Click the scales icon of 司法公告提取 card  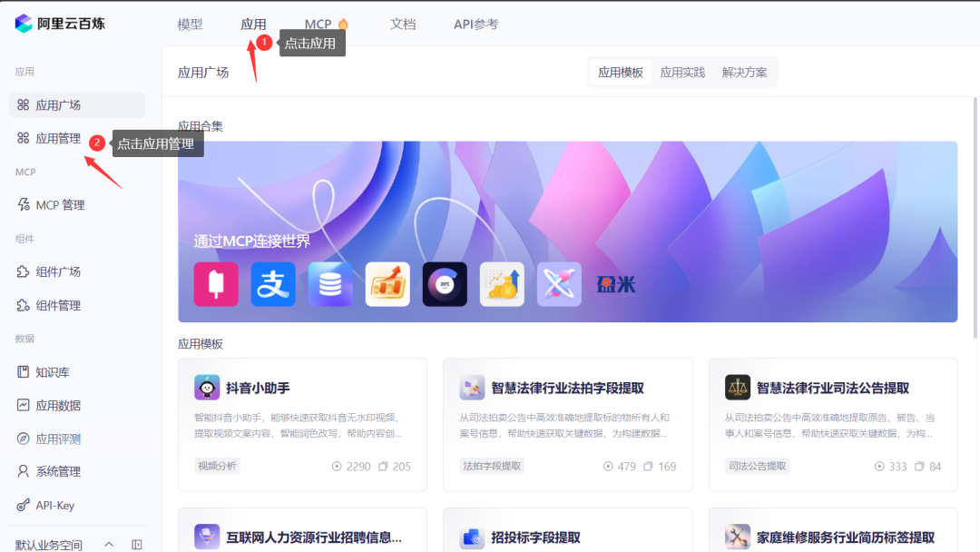point(738,387)
